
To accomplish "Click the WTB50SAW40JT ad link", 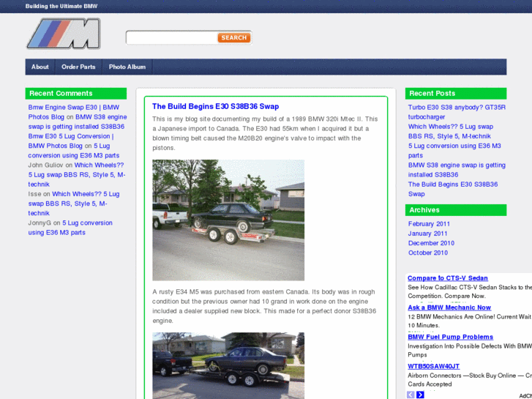I will coord(433,366).
